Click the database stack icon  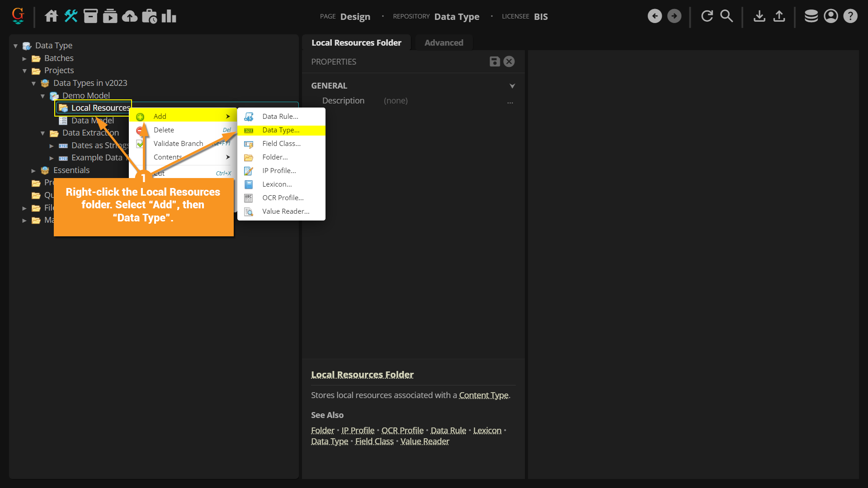(x=811, y=16)
